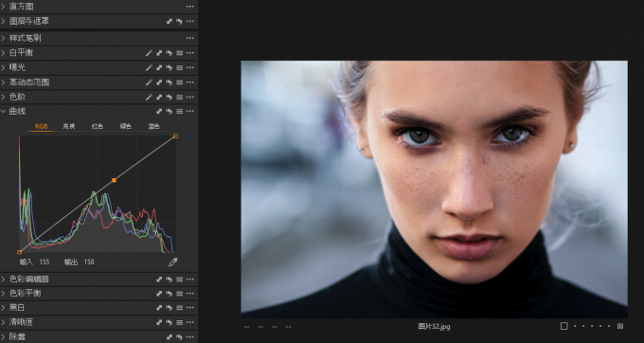Click the 除雾 copy adjustments arrow icon
This screenshot has height=343, width=644.
coord(170,337)
